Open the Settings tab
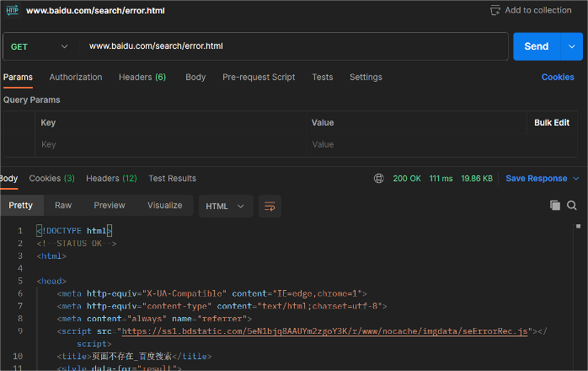The height and width of the screenshot is (371, 588). pos(366,77)
